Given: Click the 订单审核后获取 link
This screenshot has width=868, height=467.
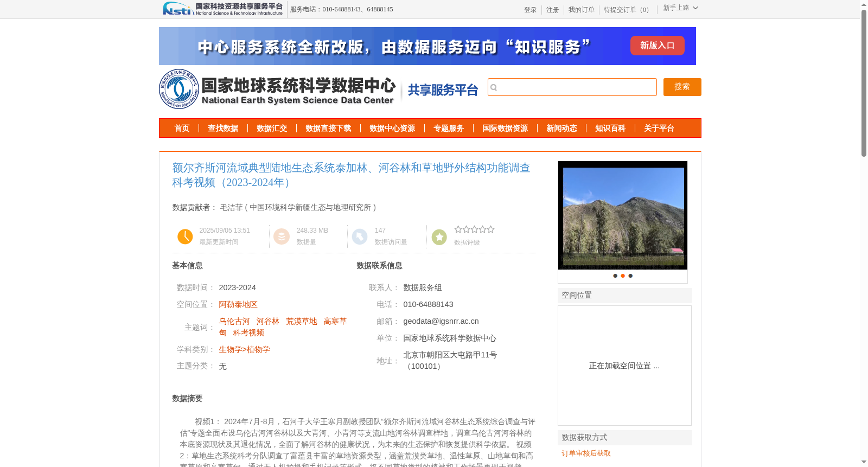Looking at the screenshot, I should [586, 453].
